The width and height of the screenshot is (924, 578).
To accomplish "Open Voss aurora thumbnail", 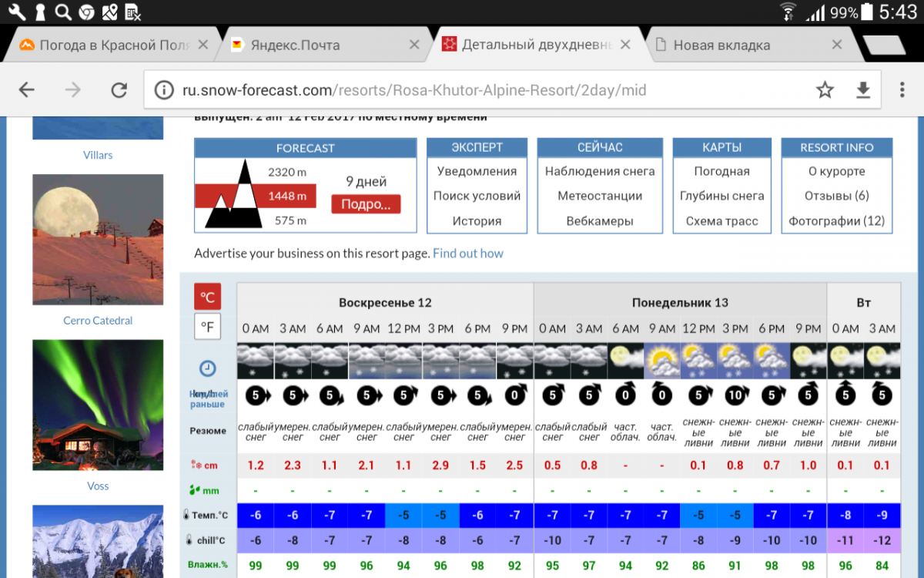I will (x=98, y=405).
